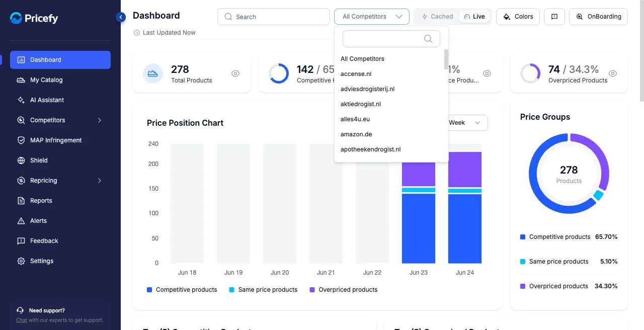Click the chat message icon button
Viewport: 644px width, 330px height.
[x=554, y=17]
